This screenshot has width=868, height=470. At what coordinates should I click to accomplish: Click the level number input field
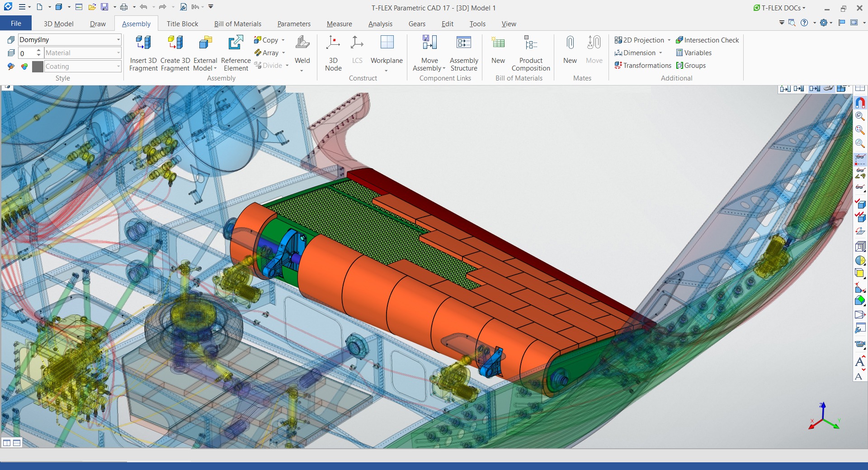point(27,53)
